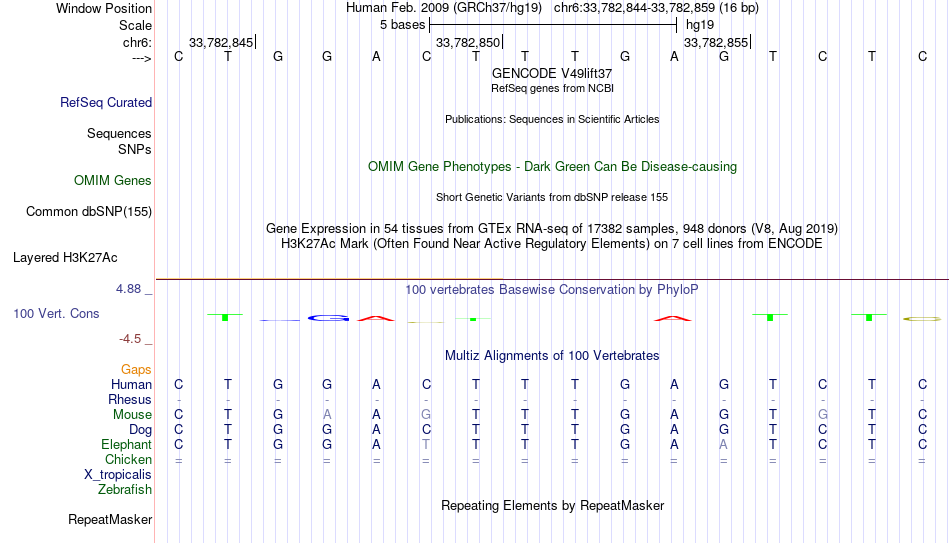Click the Gaps row label
950x543 pixels.
(136, 370)
